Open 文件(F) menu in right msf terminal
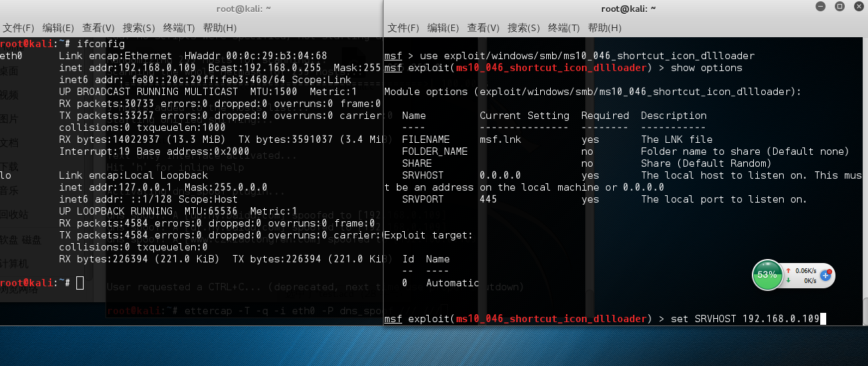 click(403, 28)
